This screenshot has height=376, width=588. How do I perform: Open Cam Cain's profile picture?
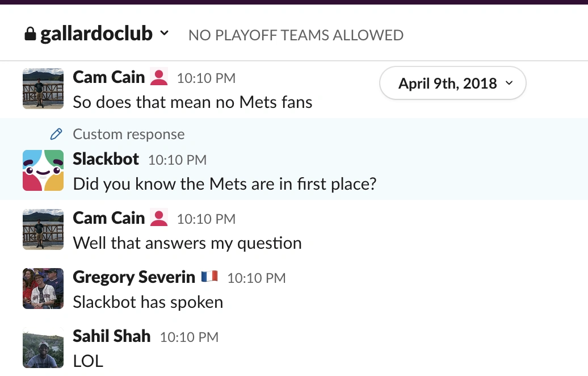tap(43, 89)
